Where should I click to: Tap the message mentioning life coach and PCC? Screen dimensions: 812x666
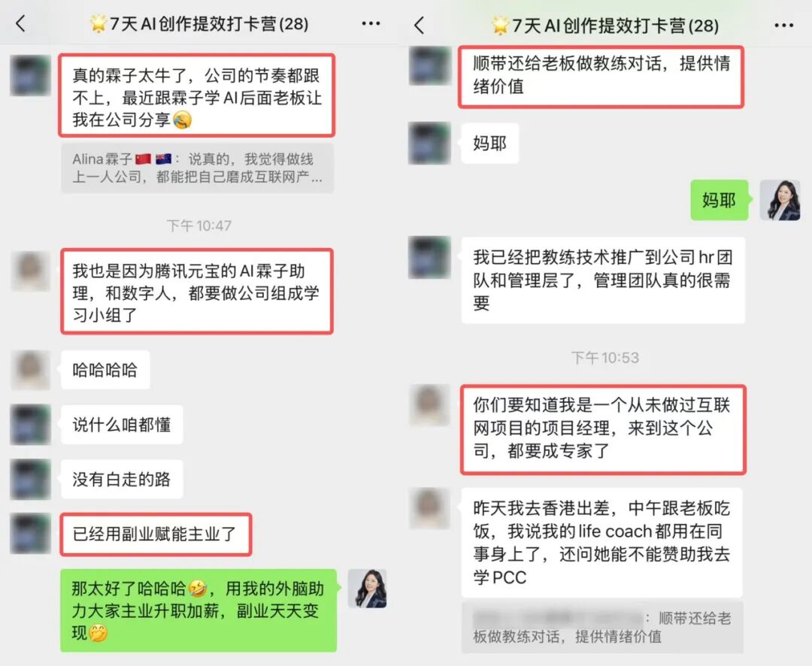coord(601,542)
